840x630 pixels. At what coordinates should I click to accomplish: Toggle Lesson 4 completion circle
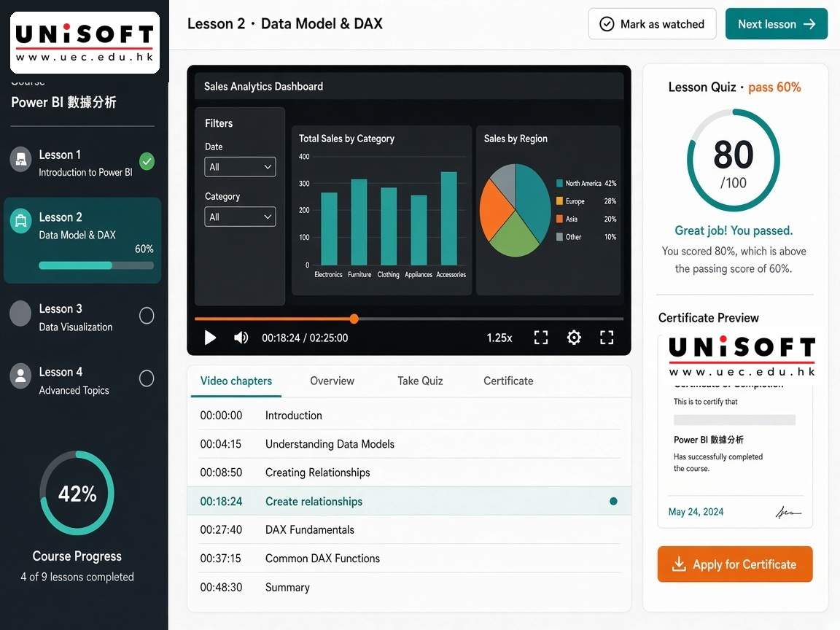coord(147,378)
